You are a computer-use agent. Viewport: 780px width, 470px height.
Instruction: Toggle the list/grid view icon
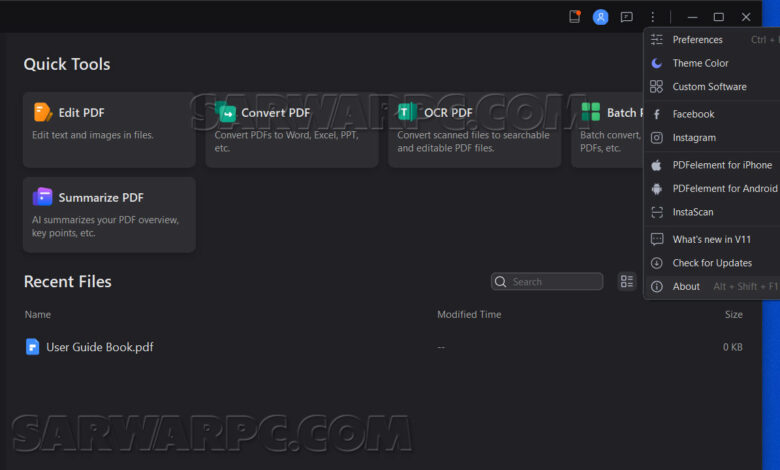[627, 281]
